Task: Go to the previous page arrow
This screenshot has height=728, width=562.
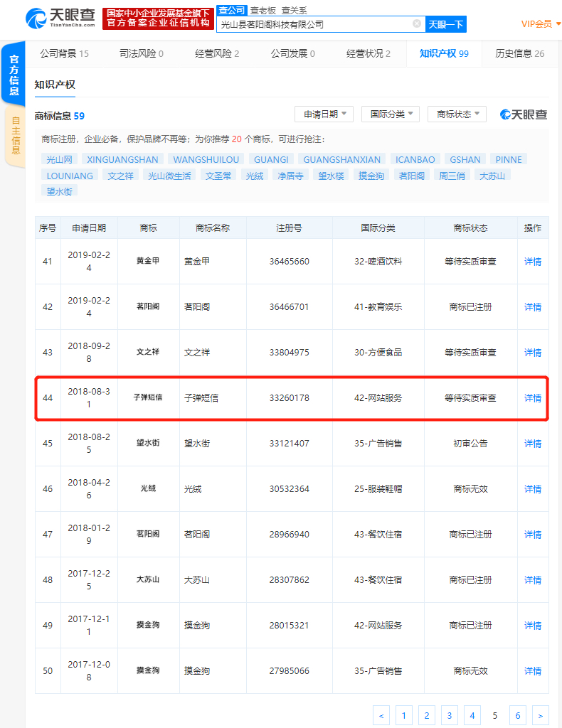Action: (381, 715)
